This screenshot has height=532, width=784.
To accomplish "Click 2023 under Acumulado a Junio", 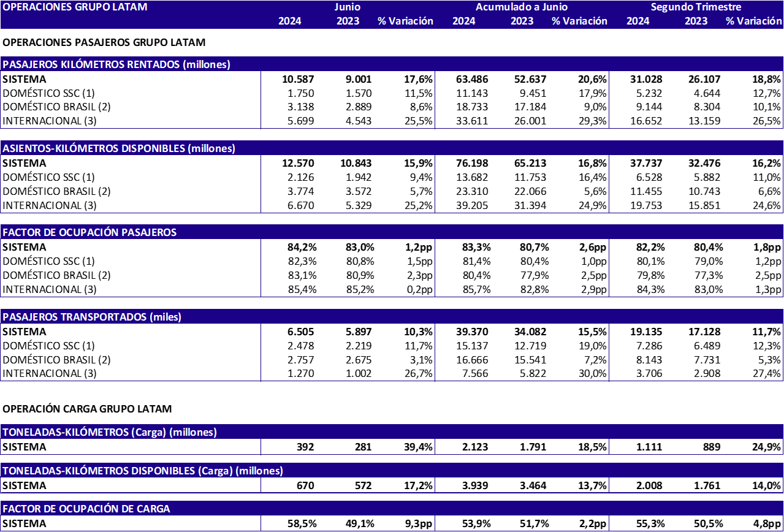I will tap(522, 21).
